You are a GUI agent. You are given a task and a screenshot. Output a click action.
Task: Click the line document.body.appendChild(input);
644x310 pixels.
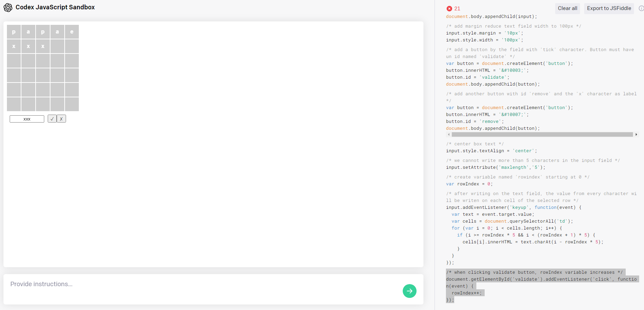pos(491,17)
